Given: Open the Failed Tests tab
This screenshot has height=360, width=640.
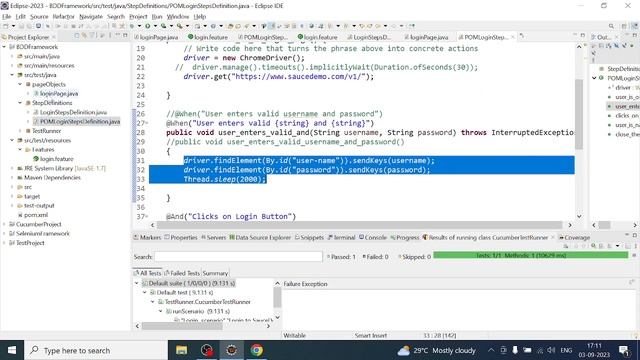Looking at the screenshot, I should [x=182, y=273].
